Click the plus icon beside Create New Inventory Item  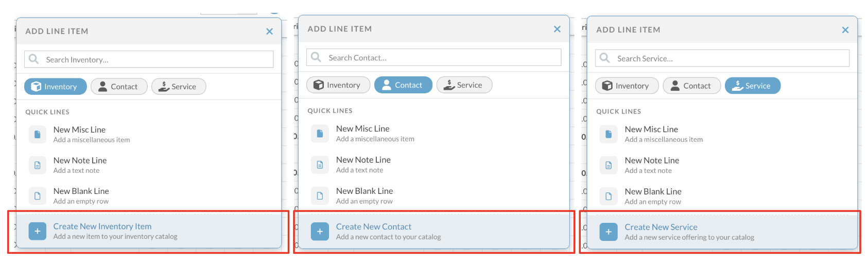point(37,231)
